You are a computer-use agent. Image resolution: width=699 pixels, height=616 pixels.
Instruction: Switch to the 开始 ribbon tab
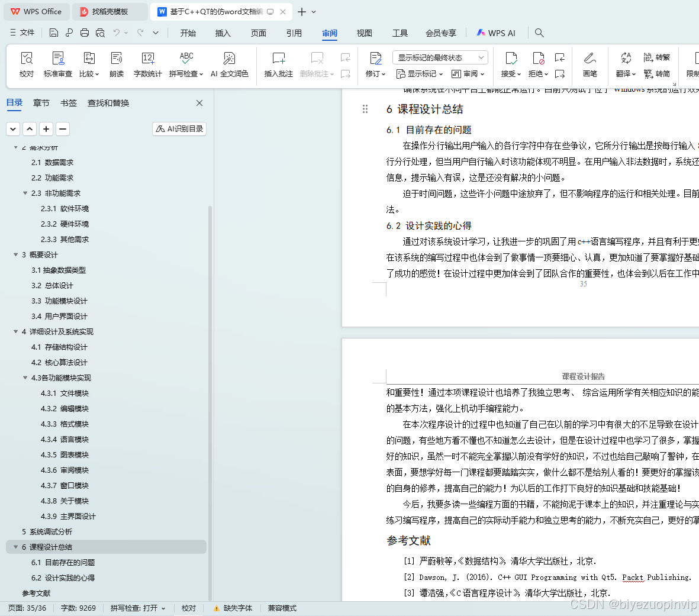pos(188,33)
